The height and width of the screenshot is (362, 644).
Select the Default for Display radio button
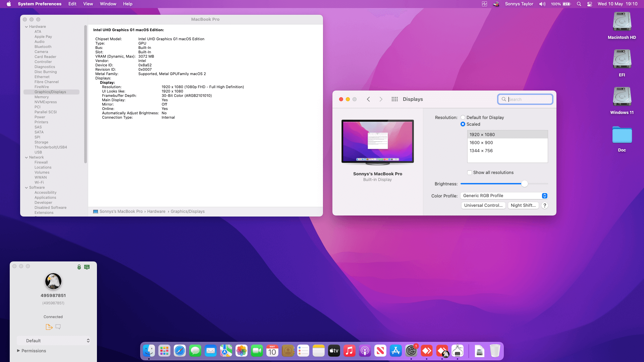coord(463,118)
